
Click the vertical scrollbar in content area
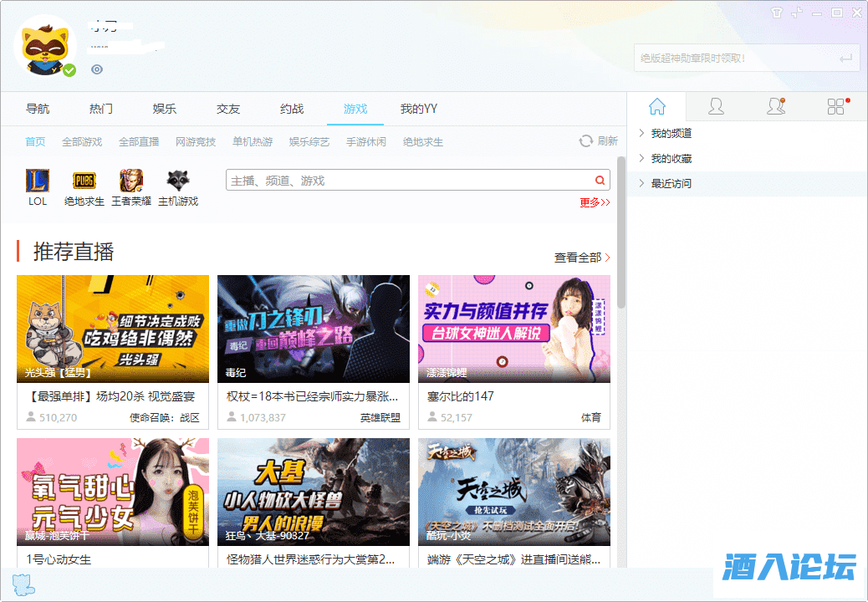[621, 234]
